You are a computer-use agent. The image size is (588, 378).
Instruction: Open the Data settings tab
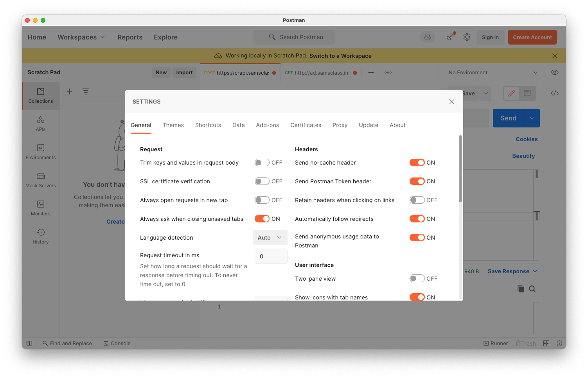point(239,125)
